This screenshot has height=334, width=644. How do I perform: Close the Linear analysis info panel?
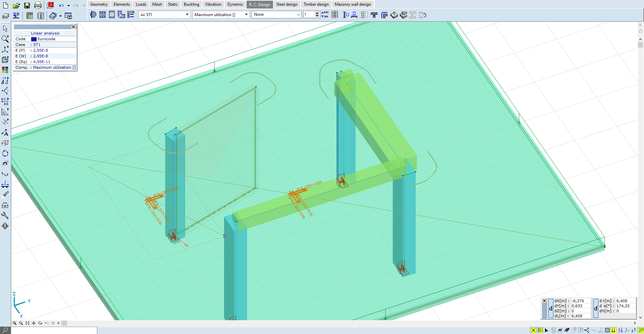(73, 27)
